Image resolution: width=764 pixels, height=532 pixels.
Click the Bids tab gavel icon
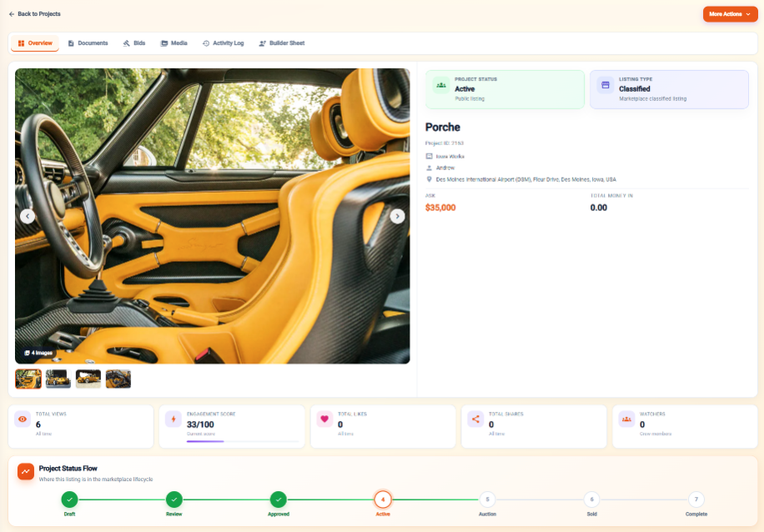[126, 43]
